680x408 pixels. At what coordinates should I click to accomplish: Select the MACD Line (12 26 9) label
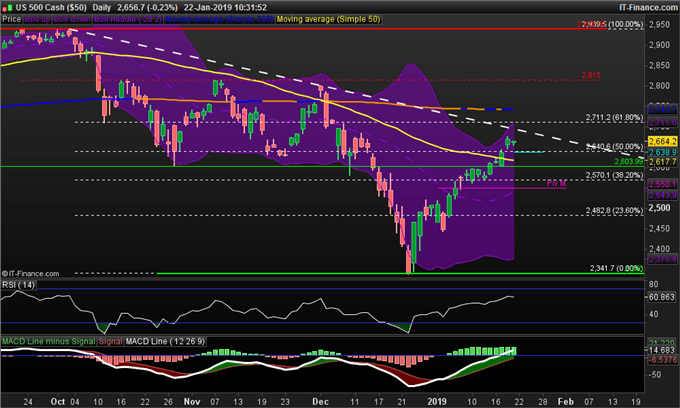(165, 341)
